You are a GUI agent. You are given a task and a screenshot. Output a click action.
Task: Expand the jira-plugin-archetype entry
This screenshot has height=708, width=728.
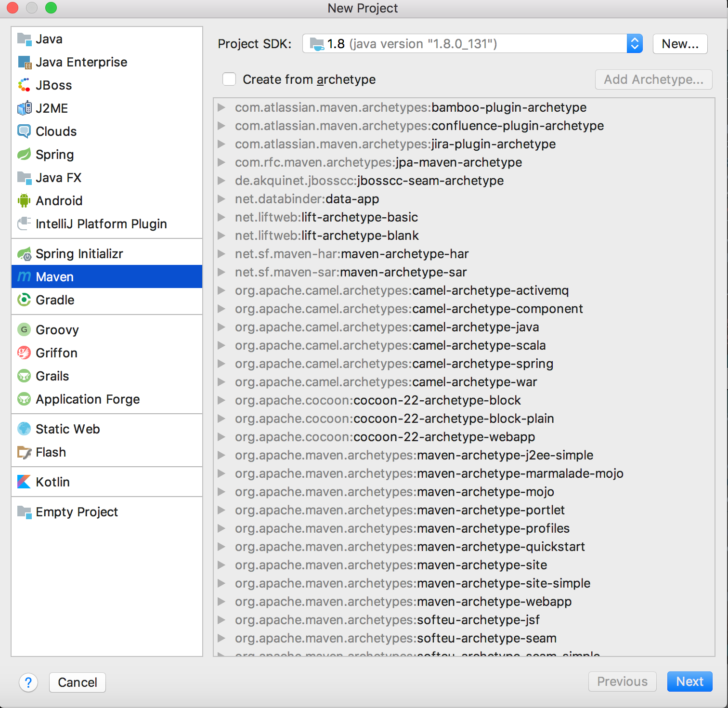[x=221, y=144]
